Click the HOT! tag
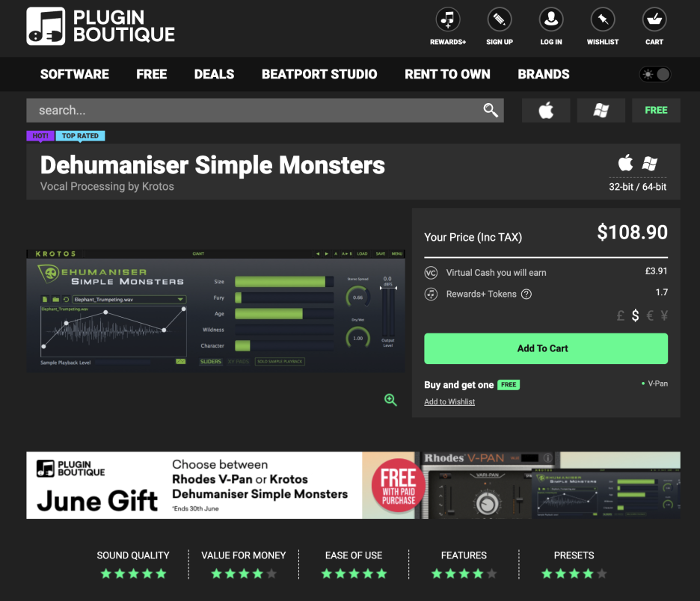This screenshot has height=601, width=700. (40, 135)
